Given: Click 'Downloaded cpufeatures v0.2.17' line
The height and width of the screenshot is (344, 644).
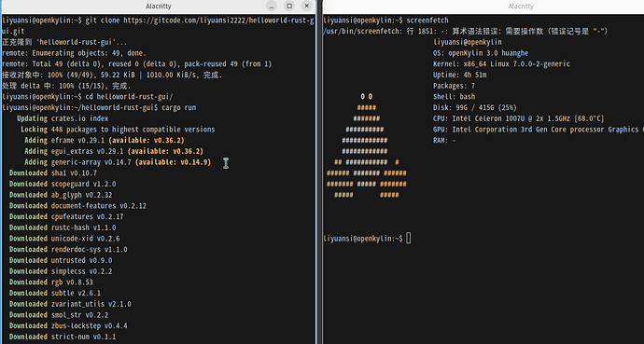Looking at the screenshot, I should 66,216.
